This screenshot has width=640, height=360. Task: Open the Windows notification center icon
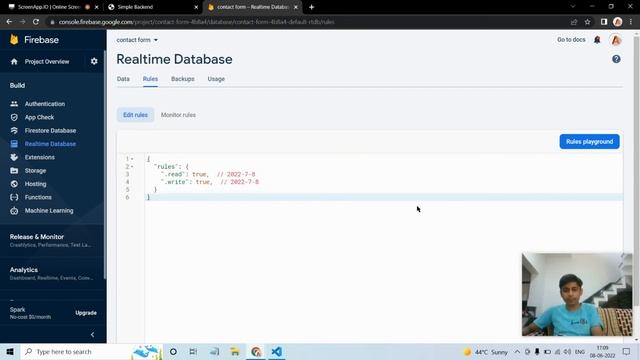[627, 352]
